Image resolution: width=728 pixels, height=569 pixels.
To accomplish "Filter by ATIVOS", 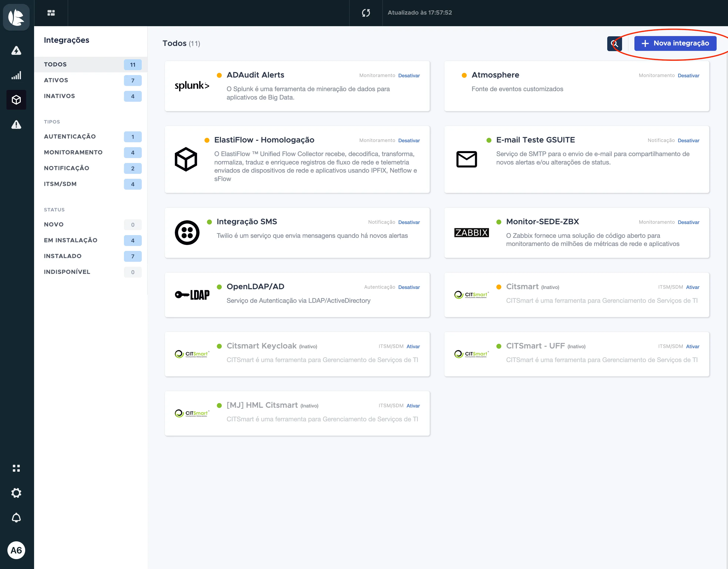I will point(91,80).
